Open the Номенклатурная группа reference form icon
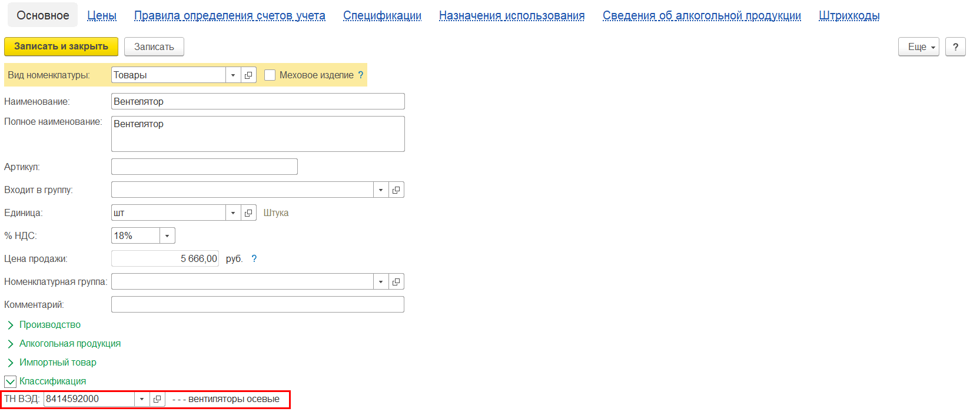The image size is (980, 415). click(396, 281)
